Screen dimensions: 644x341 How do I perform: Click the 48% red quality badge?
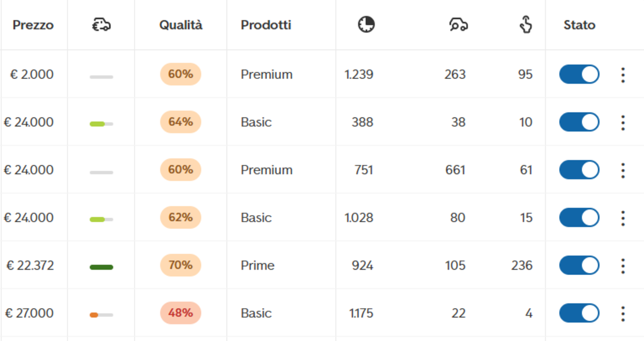tap(180, 313)
